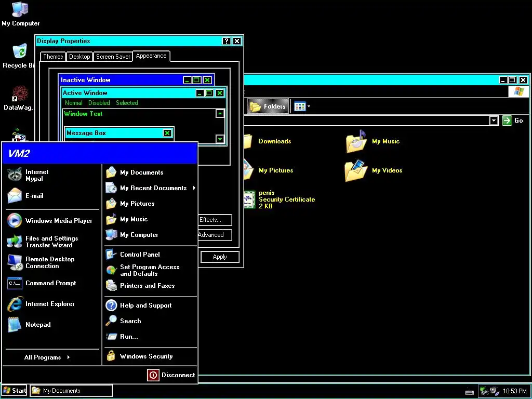Expand the address bar dropdown in Explorer
Image resolution: width=532 pixels, height=399 pixels.
(494, 121)
